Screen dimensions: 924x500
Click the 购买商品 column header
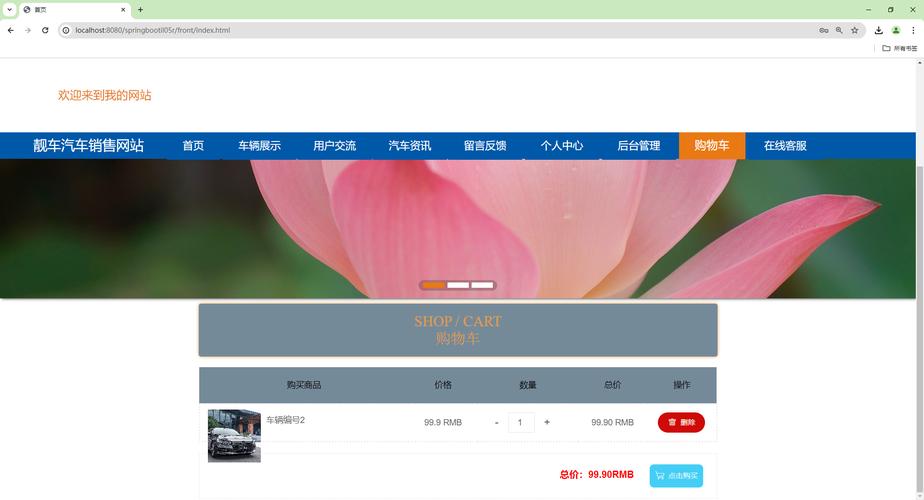point(303,385)
